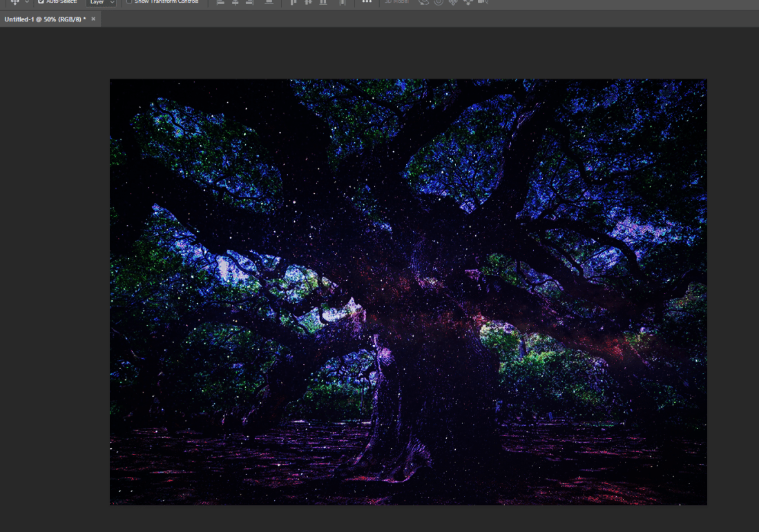Select the 3D zoom video camera icon
This screenshot has height=532, width=759.
point(483,3)
